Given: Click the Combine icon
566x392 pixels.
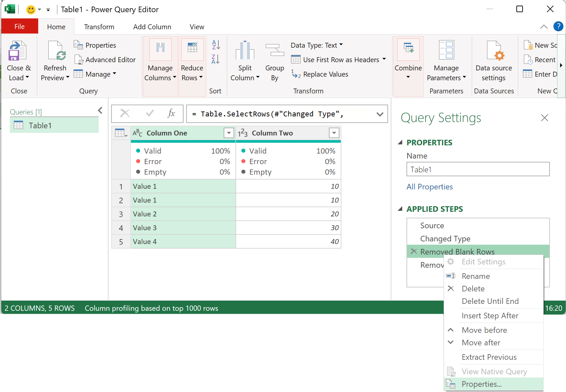Looking at the screenshot, I should click(x=408, y=50).
